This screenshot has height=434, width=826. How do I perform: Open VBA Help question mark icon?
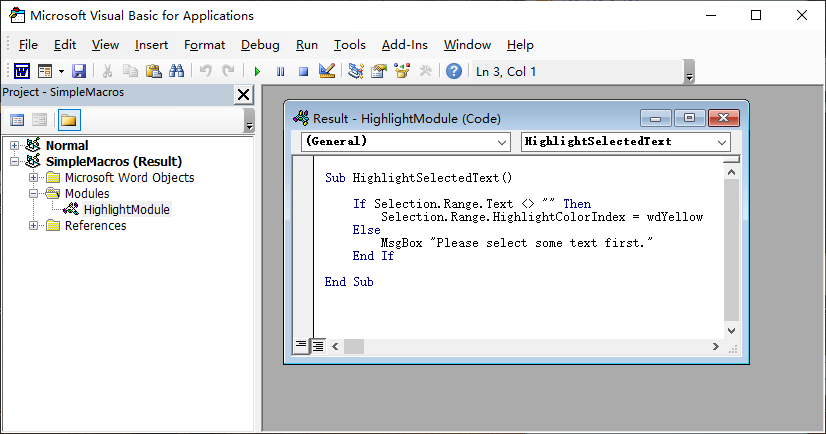454,71
